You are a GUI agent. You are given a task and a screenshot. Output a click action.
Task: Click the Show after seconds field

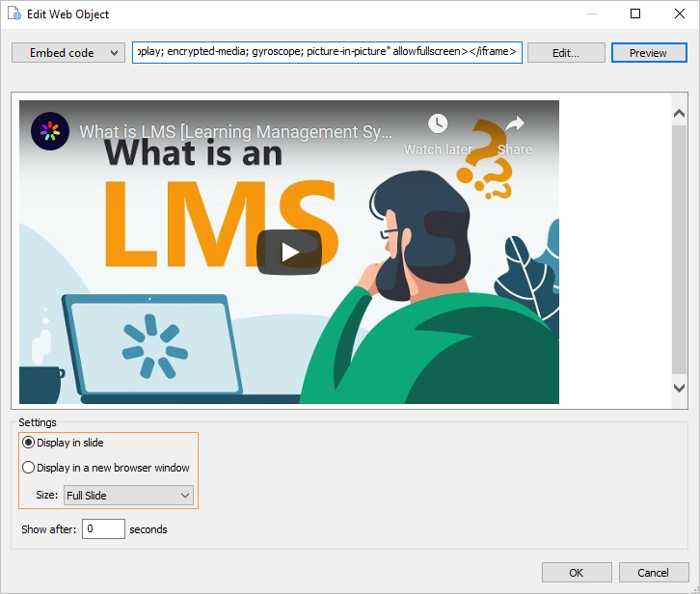103,529
